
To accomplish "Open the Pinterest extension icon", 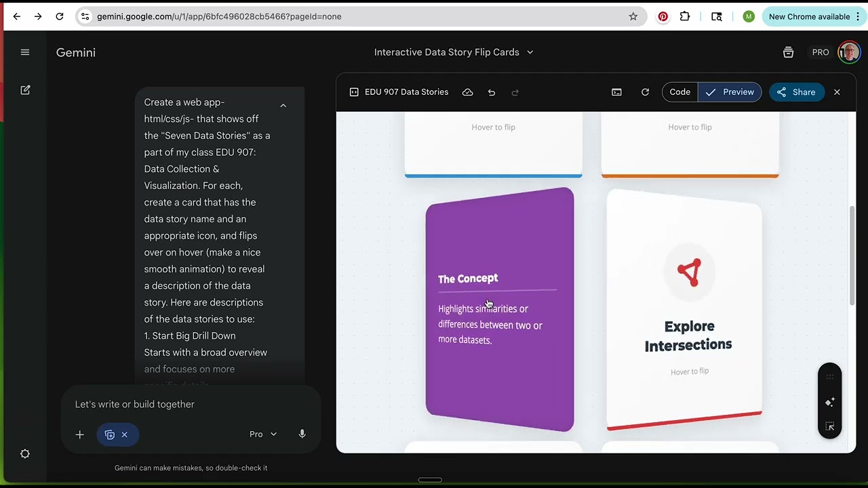I will (663, 16).
